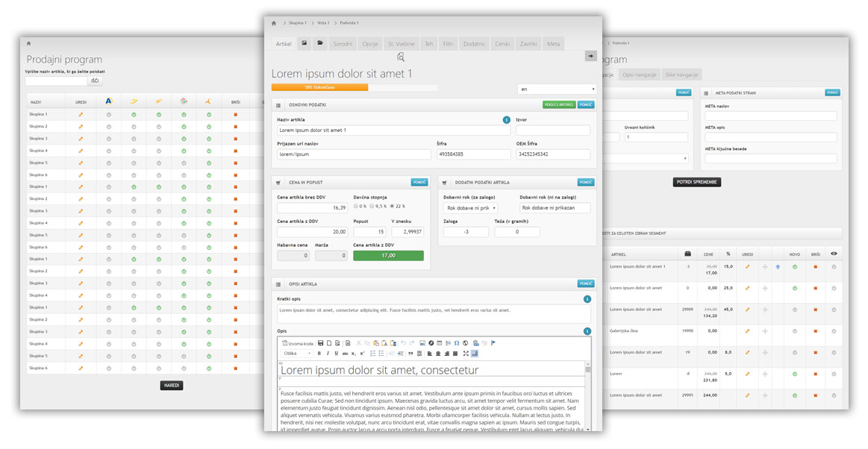Open Izvorna koda source view in the editor
868x449 pixels.
298,343
